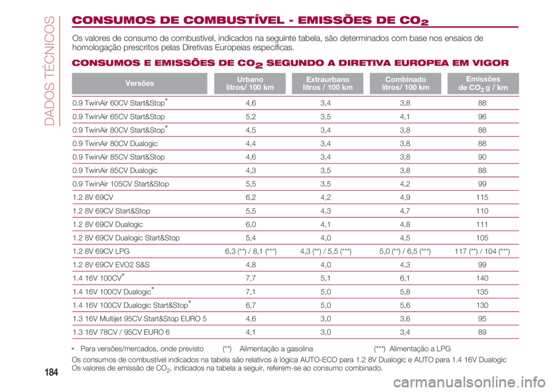Click LPG emissions value '117 (**) / 104 (***)'

click(x=482, y=252)
